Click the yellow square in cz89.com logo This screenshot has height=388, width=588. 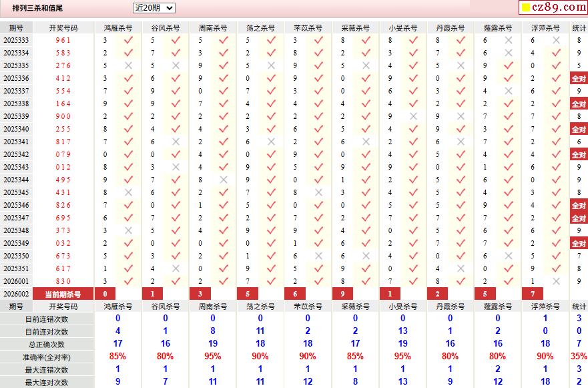[x=526, y=7]
